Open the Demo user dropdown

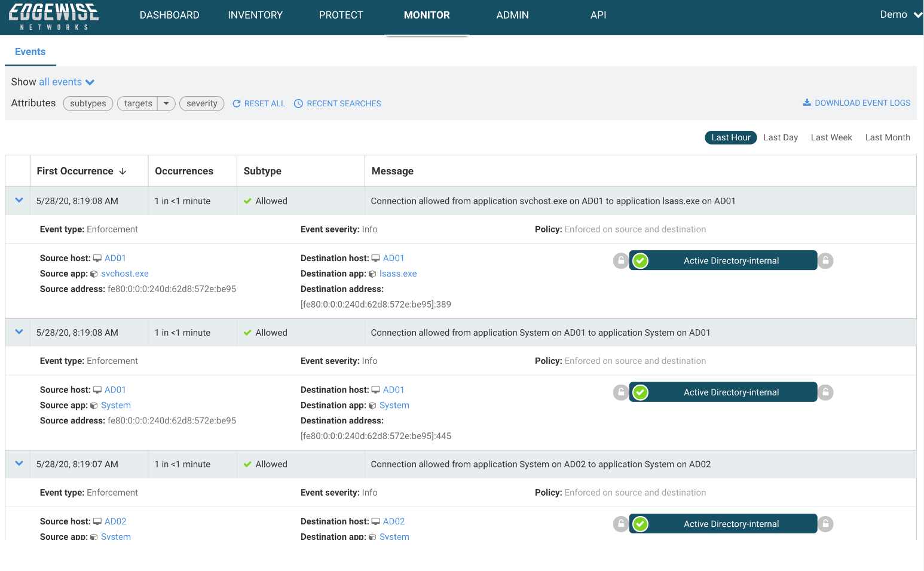(x=901, y=14)
